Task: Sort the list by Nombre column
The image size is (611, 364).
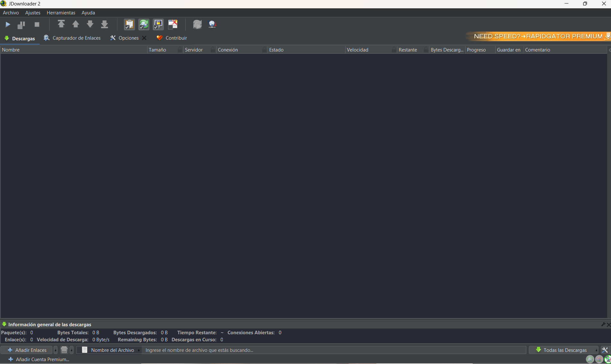Action: (x=74, y=50)
